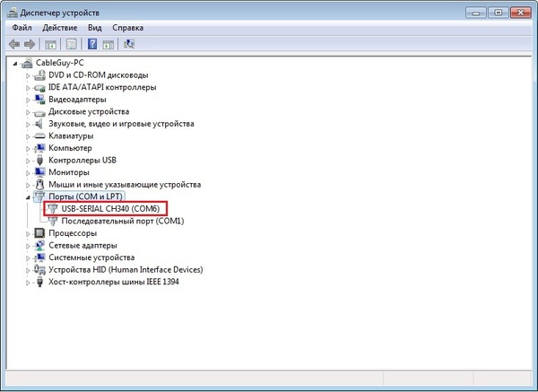Screen dimensions: 538x392
Task: Open the Справка menu
Action: click(x=128, y=27)
